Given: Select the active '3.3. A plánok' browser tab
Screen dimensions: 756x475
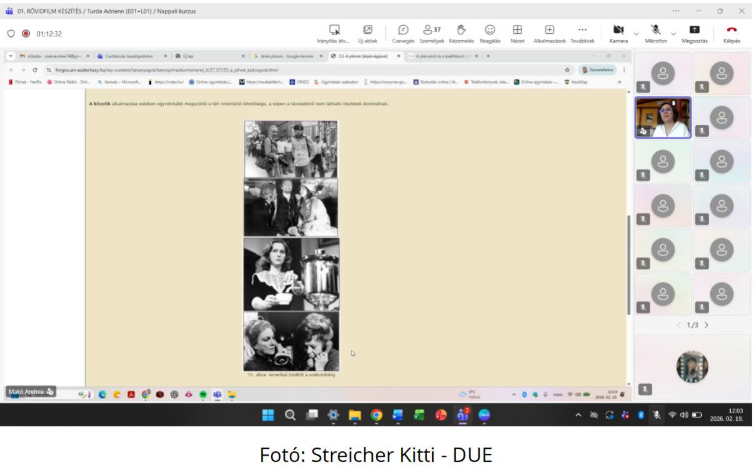Looking at the screenshot, I should pyautogui.click(x=364, y=56).
